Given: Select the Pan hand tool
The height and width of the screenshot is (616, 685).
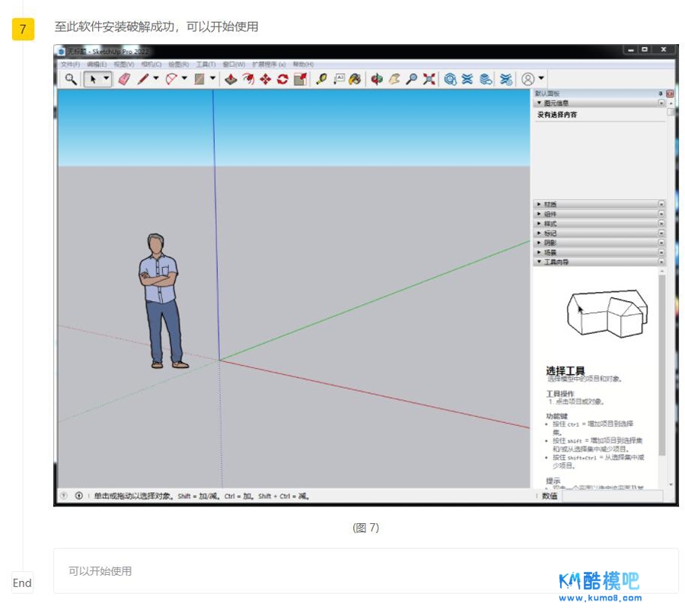Looking at the screenshot, I should click(394, 79).
